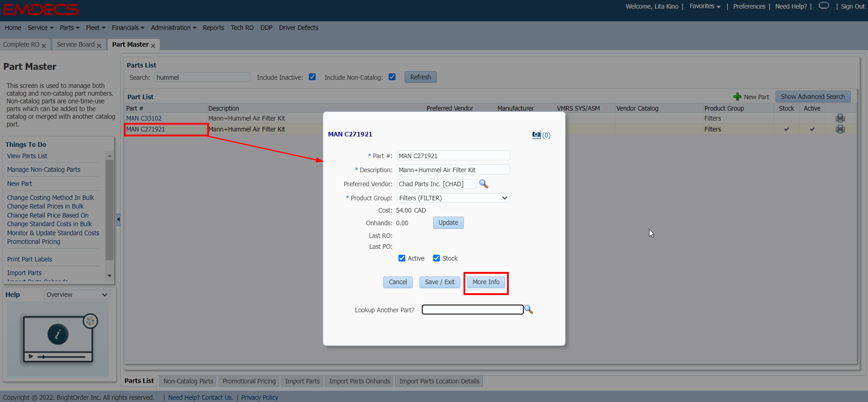Open Privacy Policy link
This screenshot has height=402, width=868.
(x=259, y=397)
